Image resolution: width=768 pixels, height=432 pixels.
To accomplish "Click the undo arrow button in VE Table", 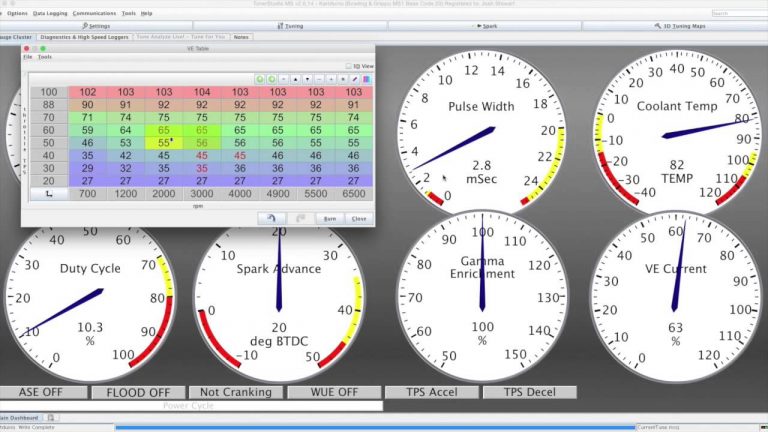I will point(269,218).
